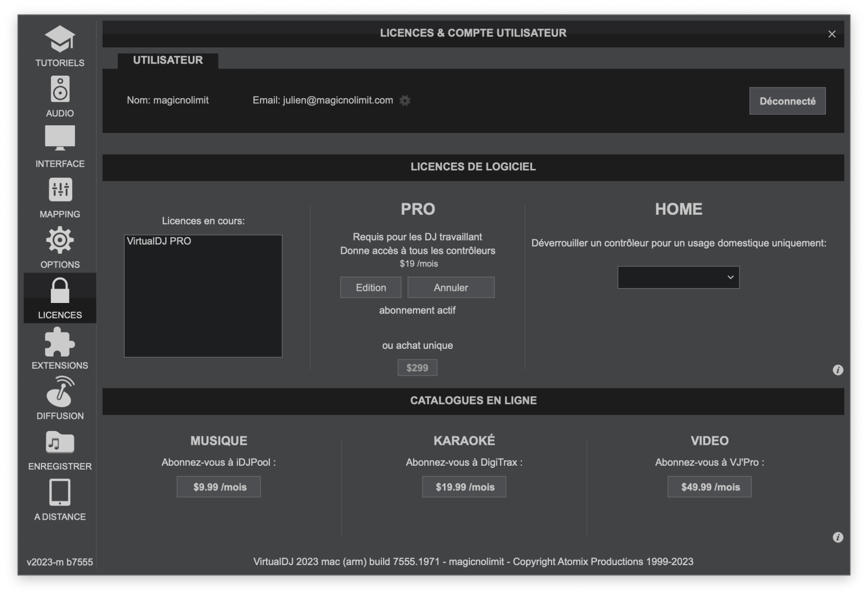868x596 pixels.
Task: Click Annuler to cancel the subscription
Action: click(x=451, y=288)
